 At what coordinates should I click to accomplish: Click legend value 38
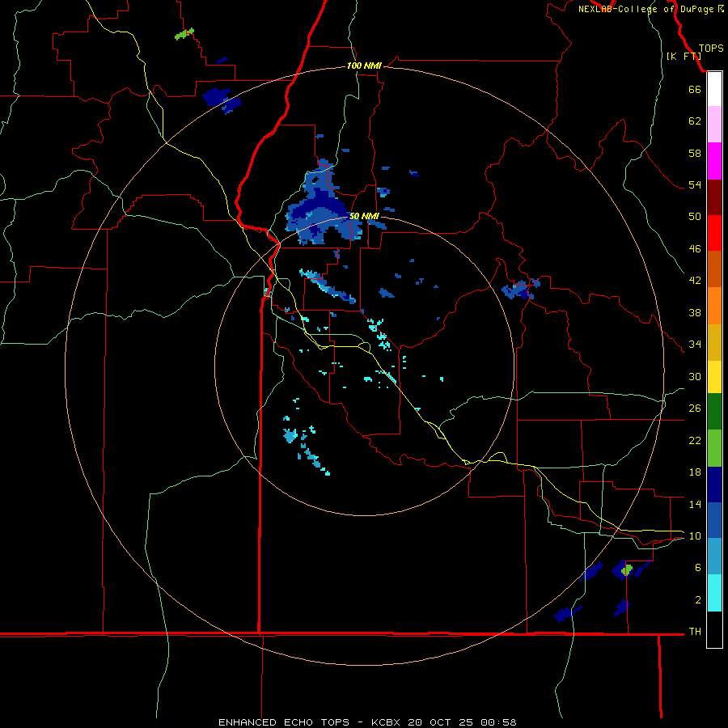click(x=695, y=313)
